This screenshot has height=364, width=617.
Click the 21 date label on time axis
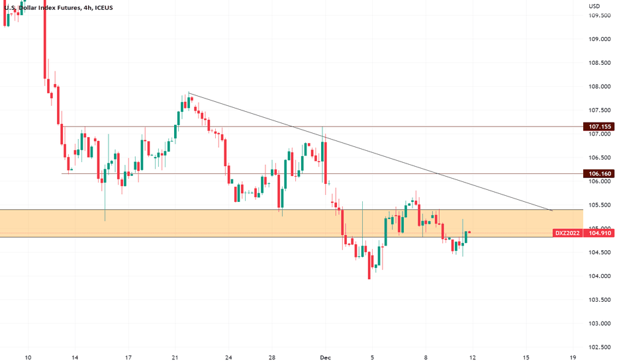coord(175,357)
